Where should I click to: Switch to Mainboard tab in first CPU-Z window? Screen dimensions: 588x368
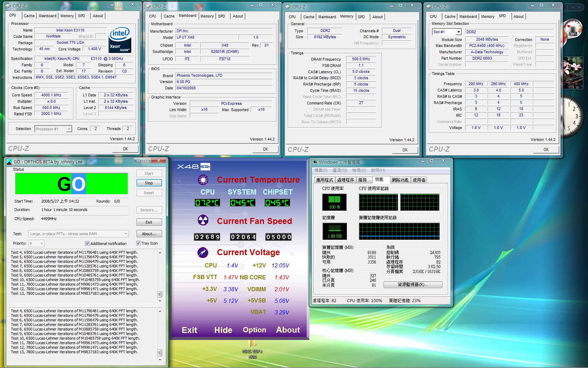48,16
